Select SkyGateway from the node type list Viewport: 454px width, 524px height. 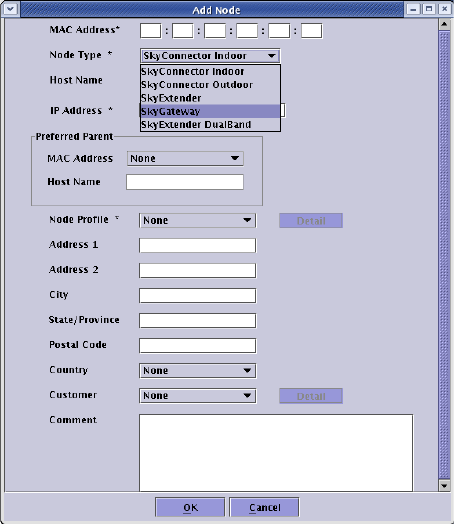pos(210,111)
